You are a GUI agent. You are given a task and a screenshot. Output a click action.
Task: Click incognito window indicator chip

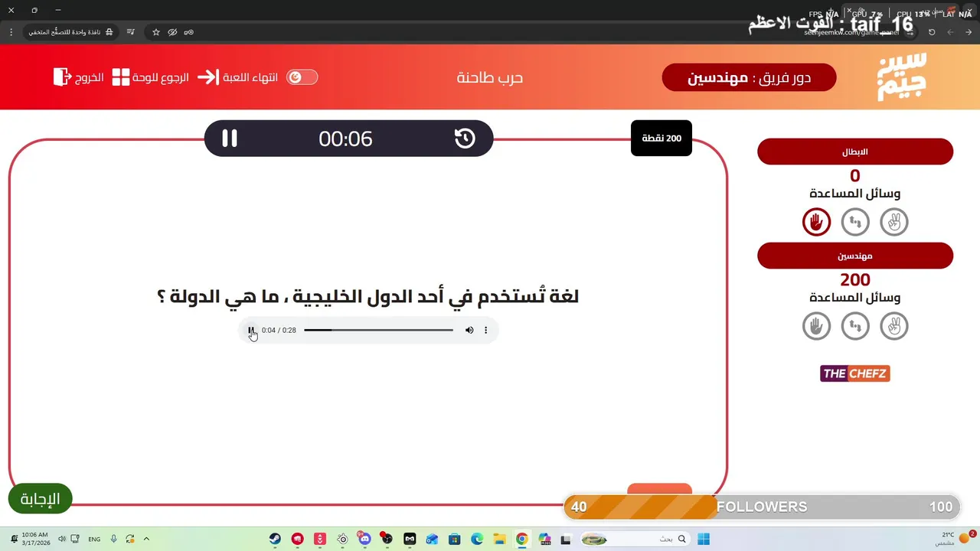point(72,32)
